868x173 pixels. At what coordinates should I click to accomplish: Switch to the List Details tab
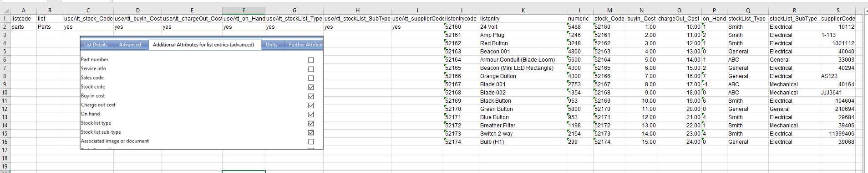(96, 45)
